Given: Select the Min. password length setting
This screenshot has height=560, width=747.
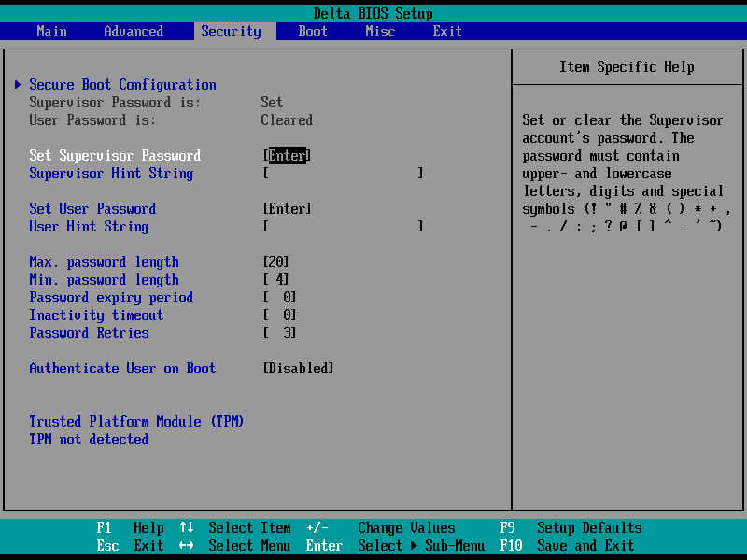Looking at the screenshot, I should (104, 280).
